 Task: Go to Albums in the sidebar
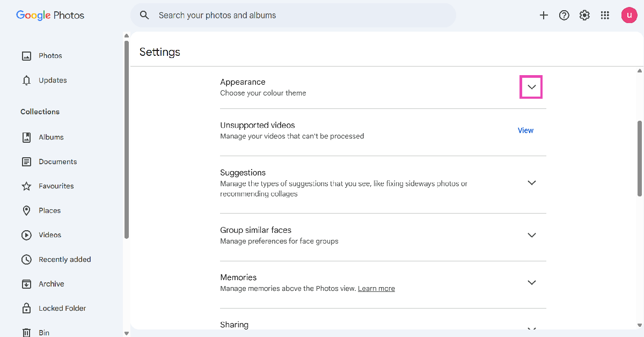[x=51, y=137]
